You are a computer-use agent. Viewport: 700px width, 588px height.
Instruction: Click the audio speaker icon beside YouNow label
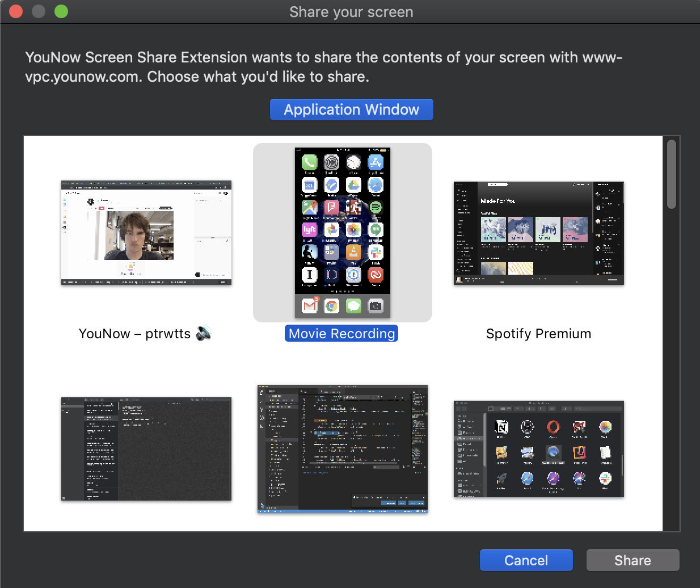[204, 333]
